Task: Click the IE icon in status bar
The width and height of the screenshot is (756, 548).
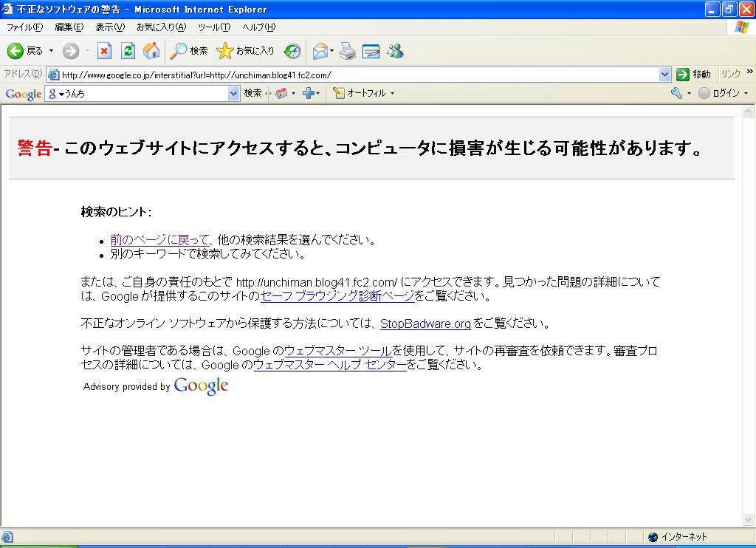Action: tap(7, 537)
